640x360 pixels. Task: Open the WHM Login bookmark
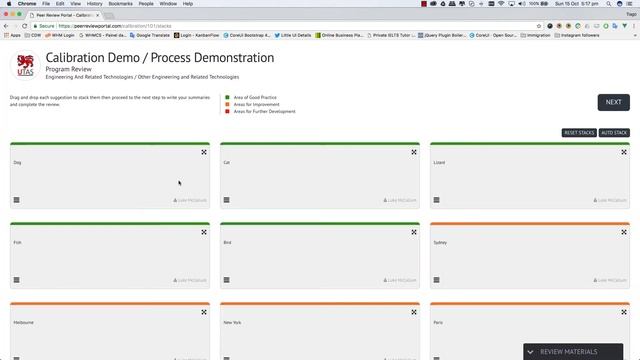point(60,36)
